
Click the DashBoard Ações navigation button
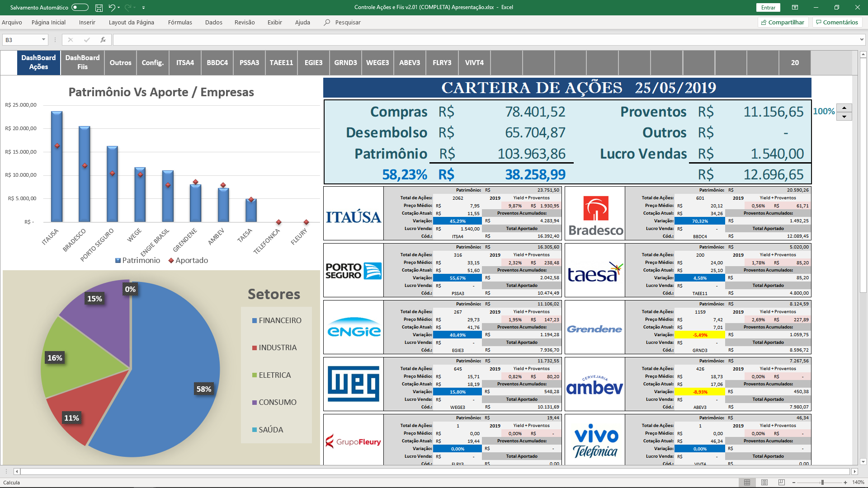pos(38,62)
